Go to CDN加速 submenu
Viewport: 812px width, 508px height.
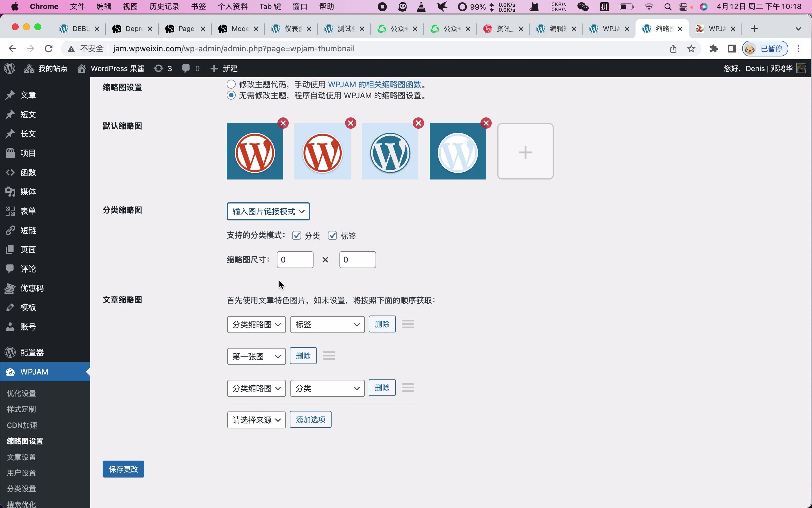[22, 425]
